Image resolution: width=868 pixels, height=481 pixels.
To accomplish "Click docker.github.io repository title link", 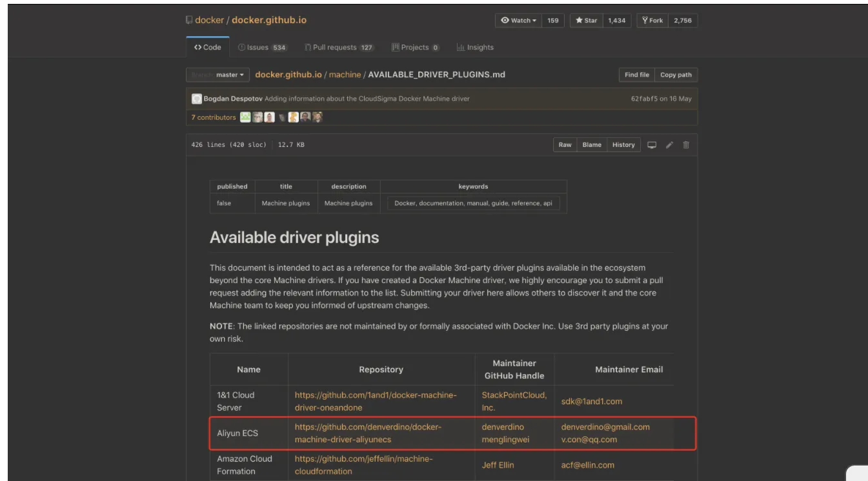I will click(x=269, y=20).
